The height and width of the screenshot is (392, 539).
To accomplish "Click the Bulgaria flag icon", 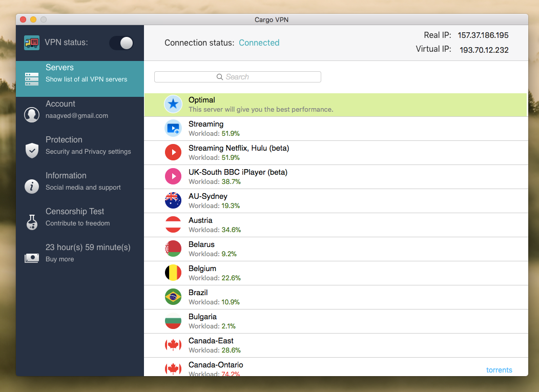I will pos(173,321).
